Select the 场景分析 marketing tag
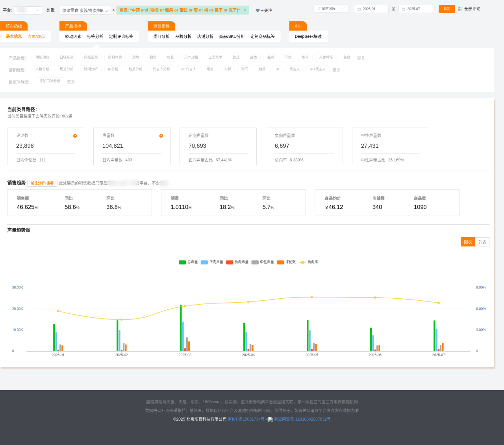The width and height of the screenshot is (504, 445). pos(67,69)
